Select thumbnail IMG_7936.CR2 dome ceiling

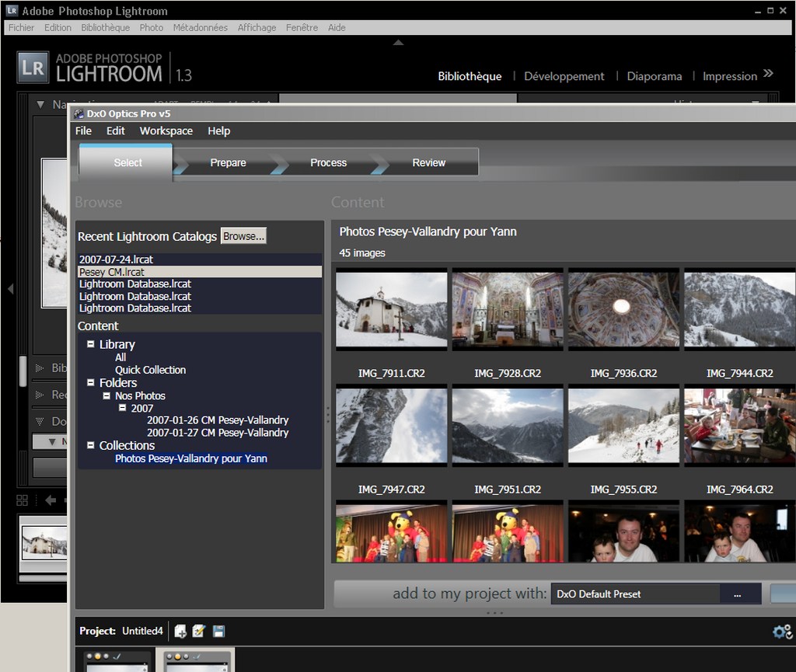[623, 309]
